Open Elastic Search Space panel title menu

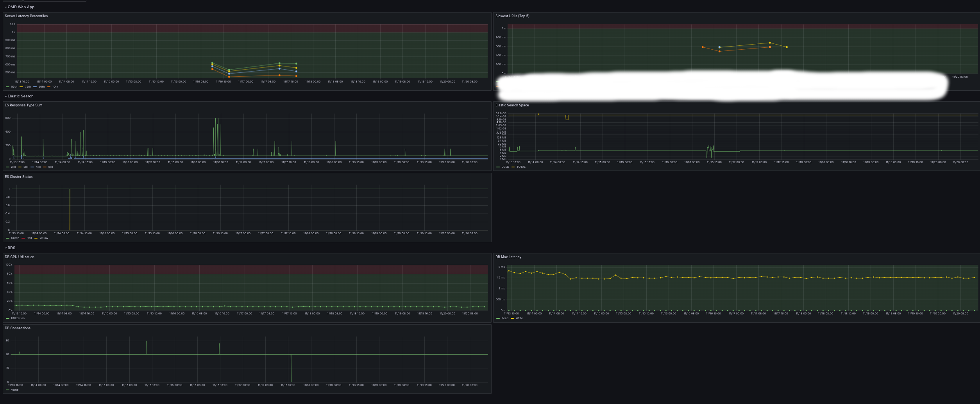[x=512, y=105]
